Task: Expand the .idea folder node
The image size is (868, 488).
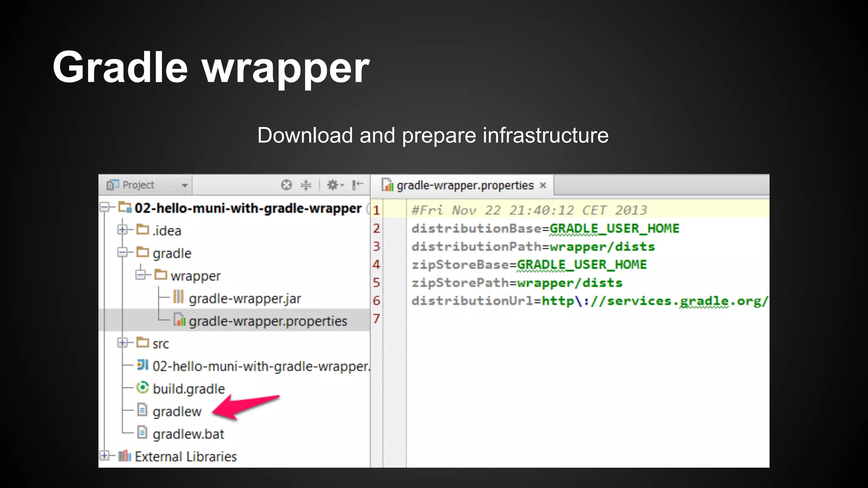Action: pyautogui.click(x=122, y=230)
